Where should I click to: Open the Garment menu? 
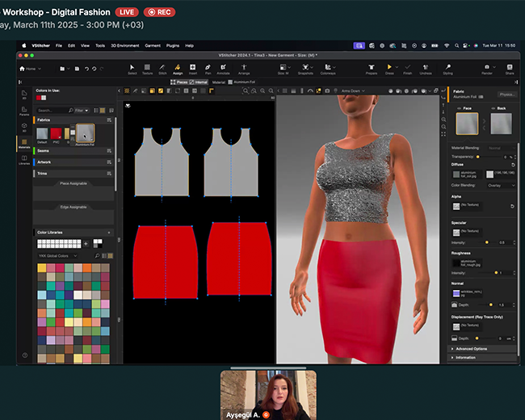pos(151,45)
